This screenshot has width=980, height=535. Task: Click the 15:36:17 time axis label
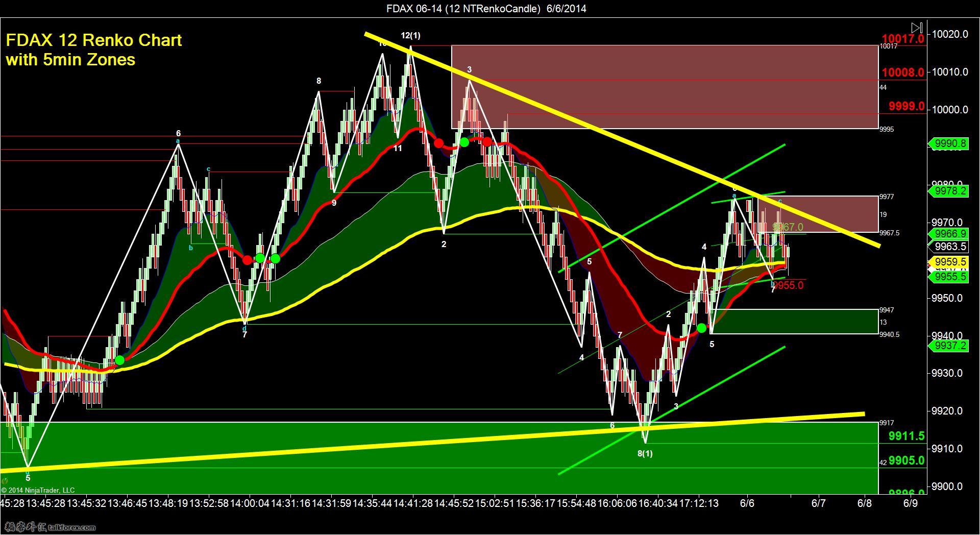coord(535,503)
